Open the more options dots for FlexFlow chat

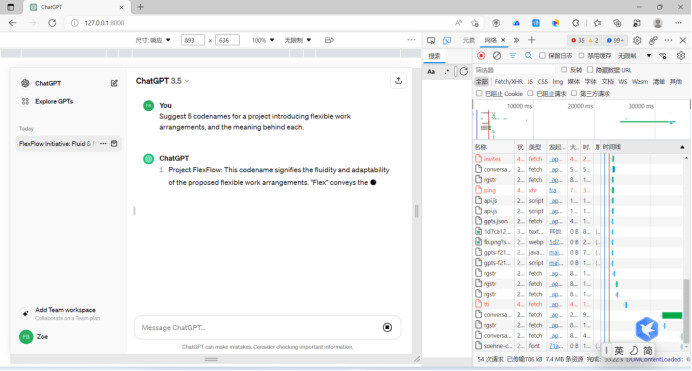coord(103,143)
